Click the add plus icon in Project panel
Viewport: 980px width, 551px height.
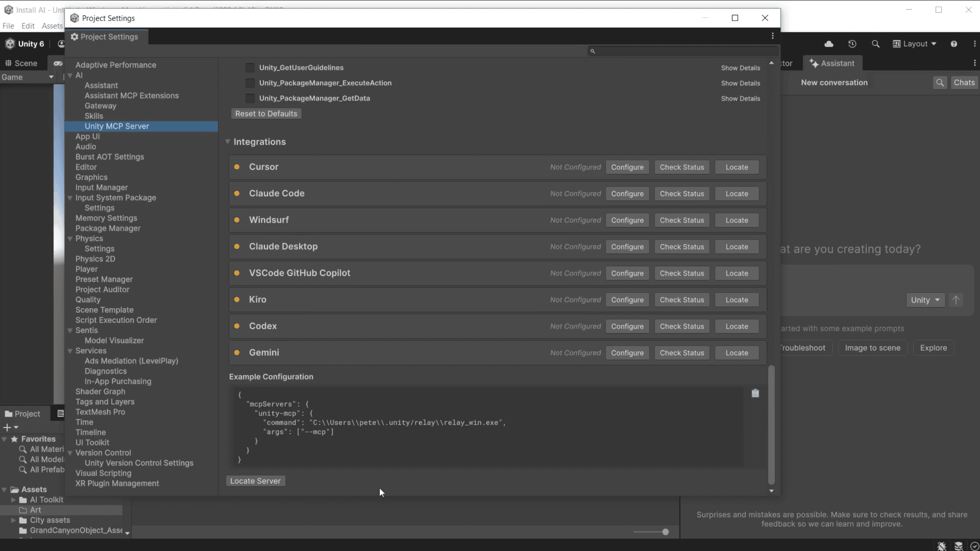7,427
